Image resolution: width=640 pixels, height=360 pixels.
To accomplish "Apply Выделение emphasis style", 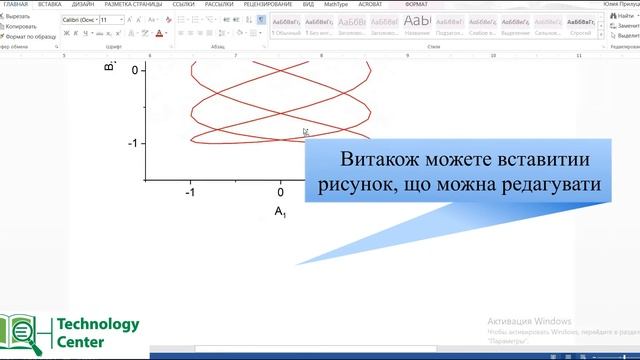I will point(515,26).
